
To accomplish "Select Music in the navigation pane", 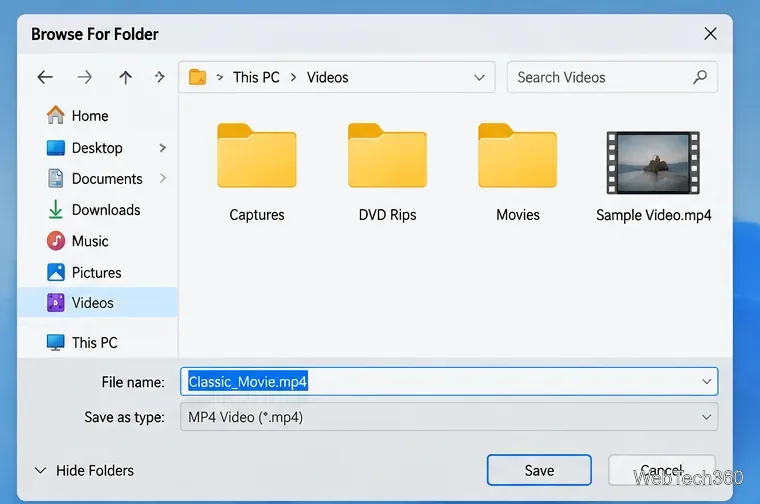I will 97,241.
